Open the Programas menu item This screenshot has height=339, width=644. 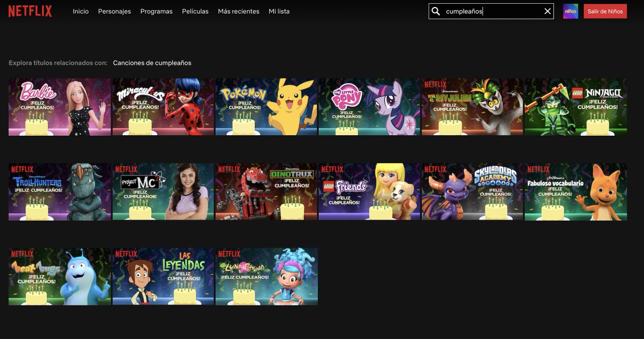[x=156, y=11]
